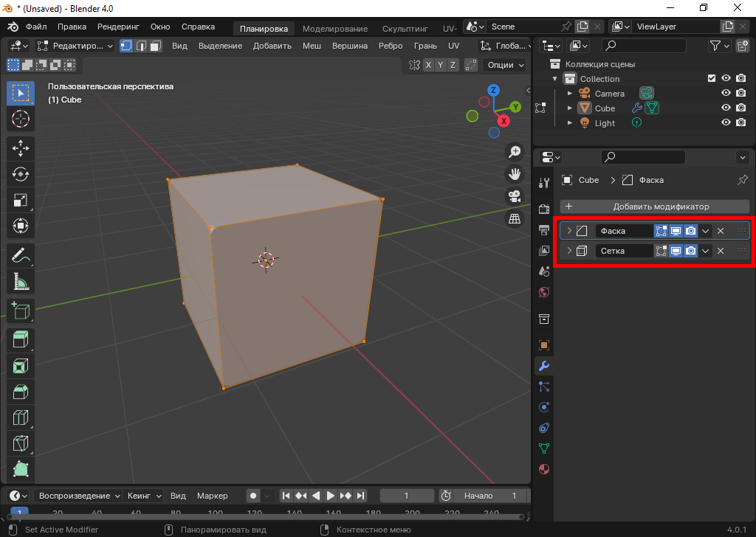Switch to face select mode
Image resolution: width=756 pixels, height=537 pixels.
pos(156,46)
